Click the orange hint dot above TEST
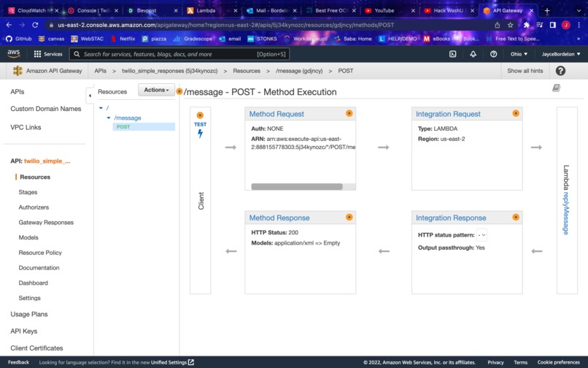Image resolution: width=588 pixels, height=368 pixels. tap(200, 115)
